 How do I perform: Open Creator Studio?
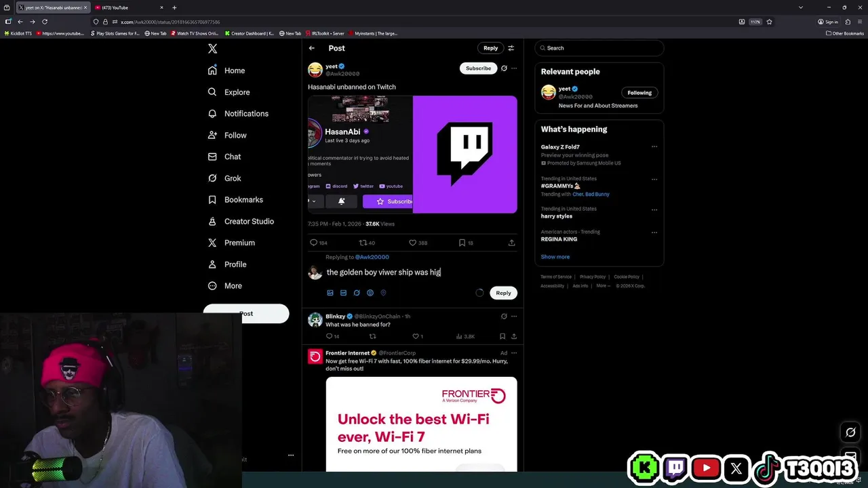pos(241,222)
